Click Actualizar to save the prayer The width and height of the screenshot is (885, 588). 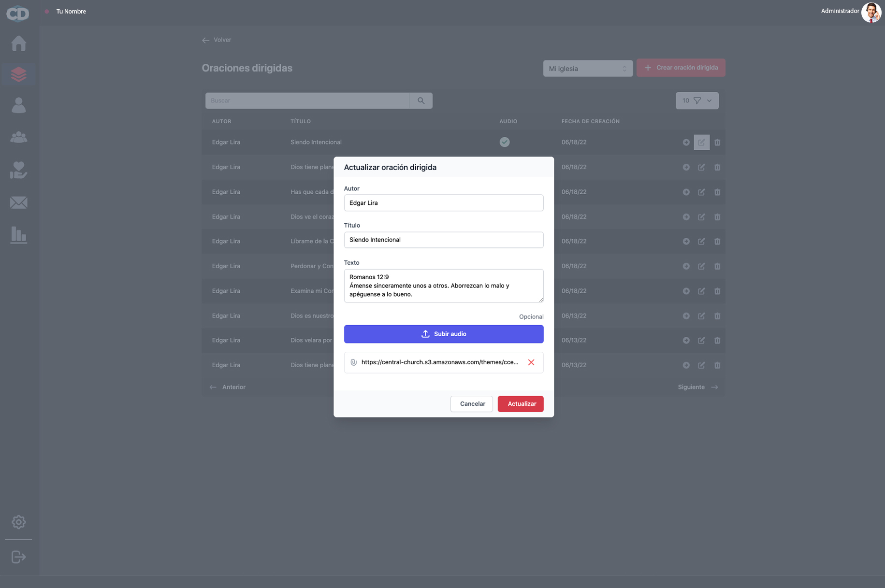521,404
